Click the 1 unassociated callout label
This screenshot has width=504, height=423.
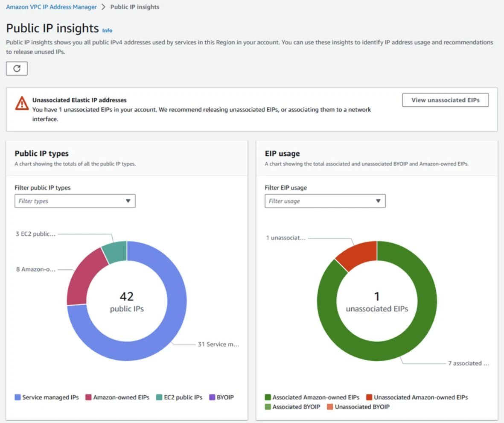tap(286, 238)
